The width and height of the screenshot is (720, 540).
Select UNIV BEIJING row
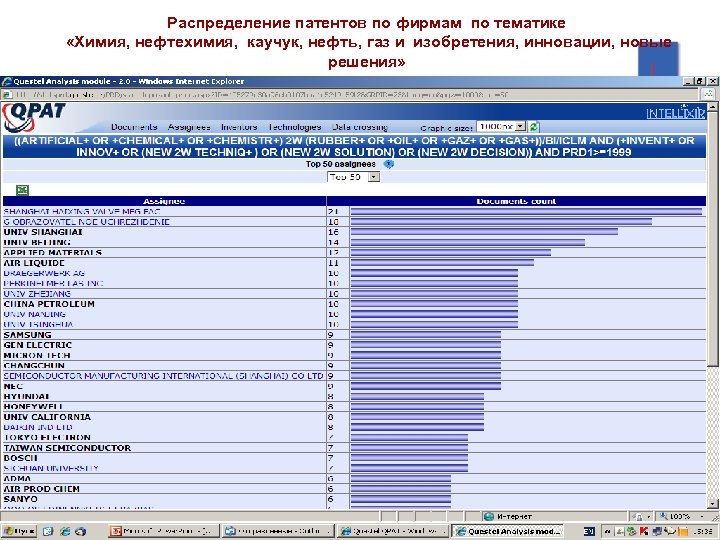coord(354,242)
